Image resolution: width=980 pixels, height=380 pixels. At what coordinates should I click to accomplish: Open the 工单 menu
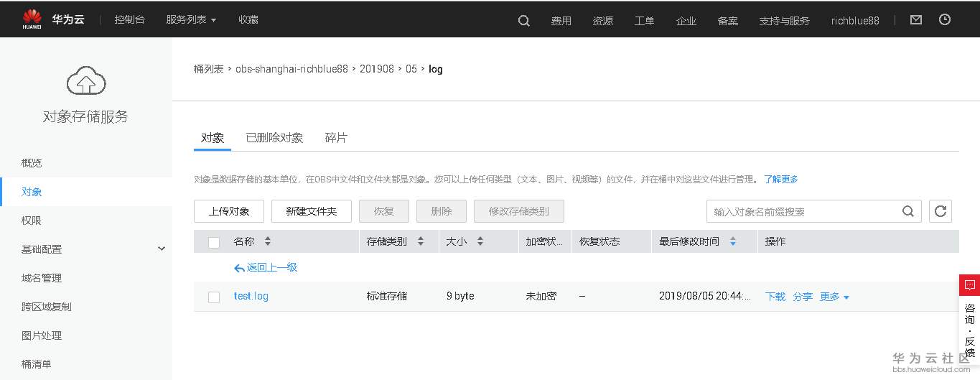pos(644,21)
